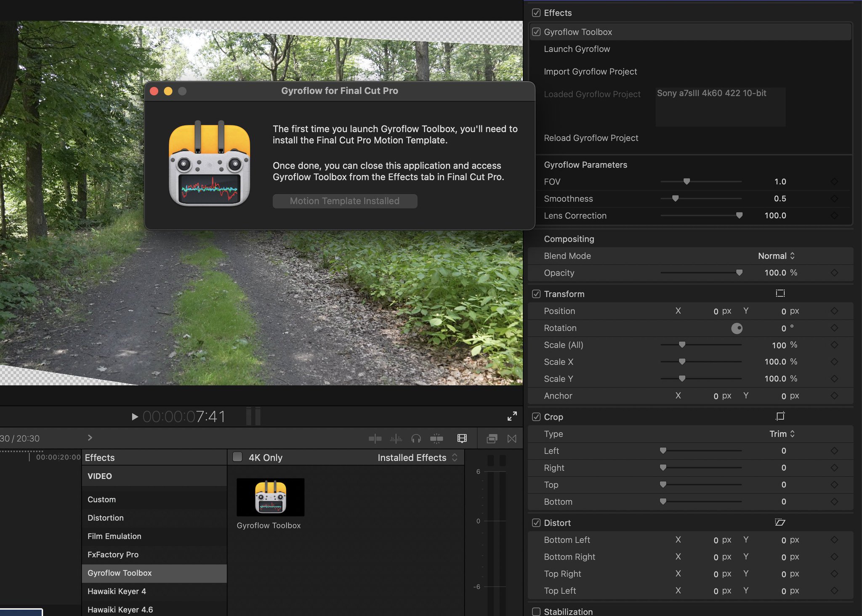Enter fullscreen viewer with the expand arrows icon

pyautogui.click(x=512, y=417)
